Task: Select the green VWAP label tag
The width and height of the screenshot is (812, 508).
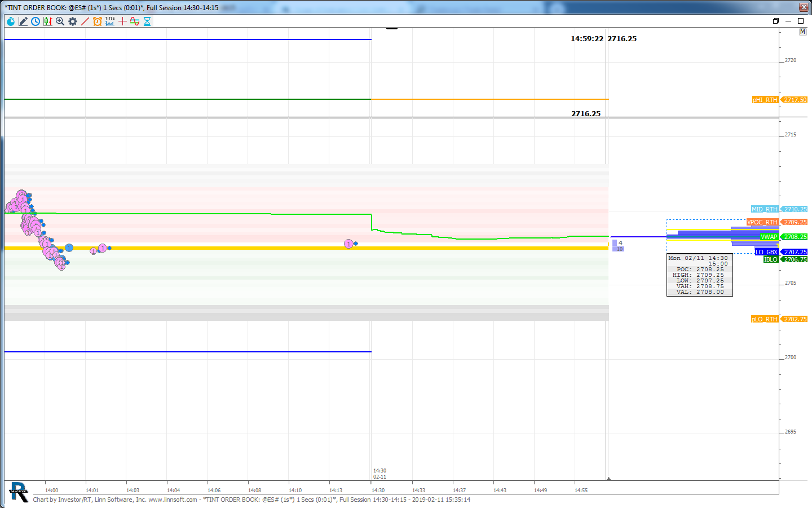Action: [x=769, y=237]
